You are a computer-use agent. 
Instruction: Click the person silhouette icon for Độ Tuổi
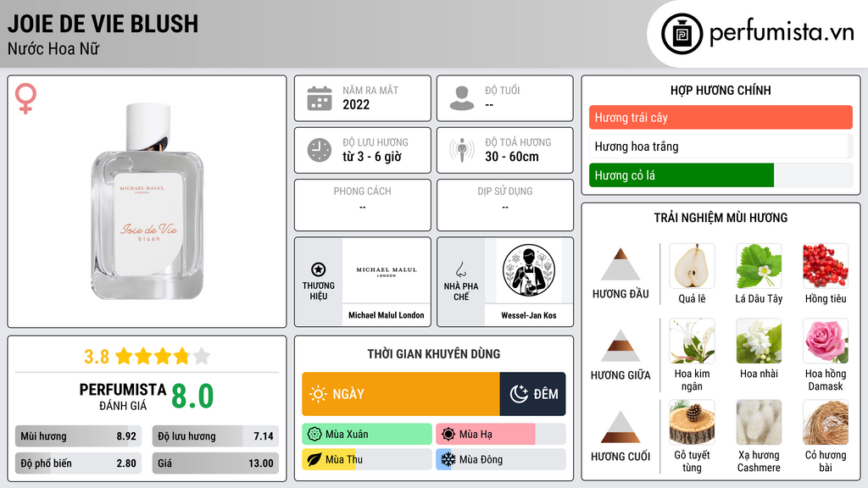point(462,98)
